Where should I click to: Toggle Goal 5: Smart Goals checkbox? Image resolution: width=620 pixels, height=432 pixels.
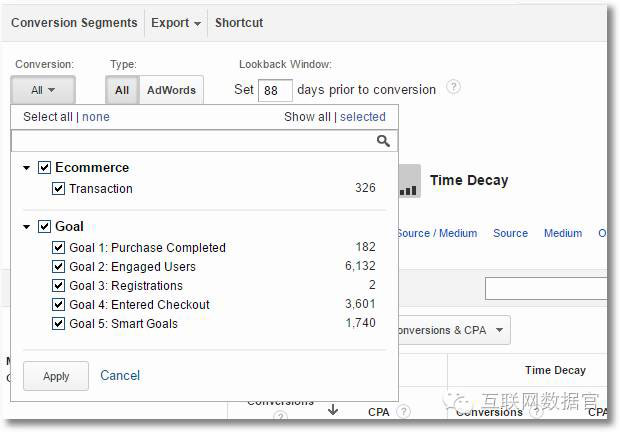coord(59,323)
